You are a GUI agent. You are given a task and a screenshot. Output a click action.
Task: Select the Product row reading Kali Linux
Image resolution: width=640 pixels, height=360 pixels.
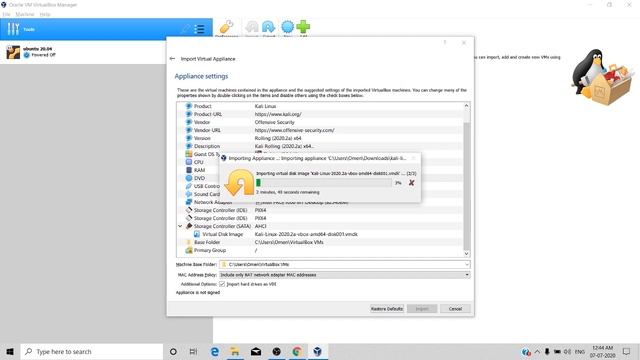[x=320, y=106]
